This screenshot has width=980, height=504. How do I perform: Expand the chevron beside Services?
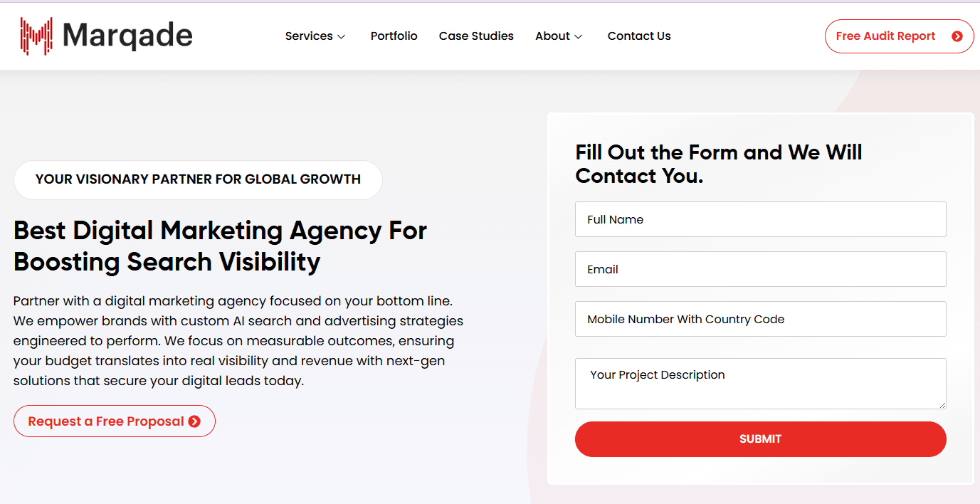[342, 37]
